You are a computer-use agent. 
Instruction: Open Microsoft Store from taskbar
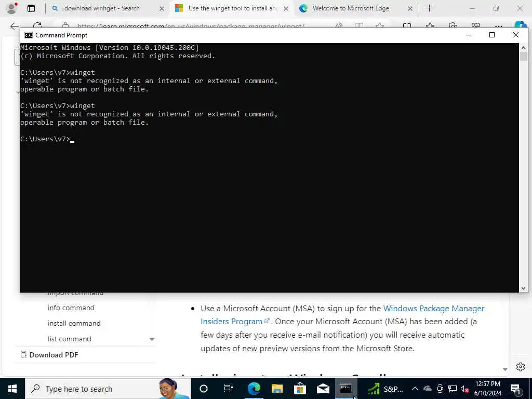[300, 389]
